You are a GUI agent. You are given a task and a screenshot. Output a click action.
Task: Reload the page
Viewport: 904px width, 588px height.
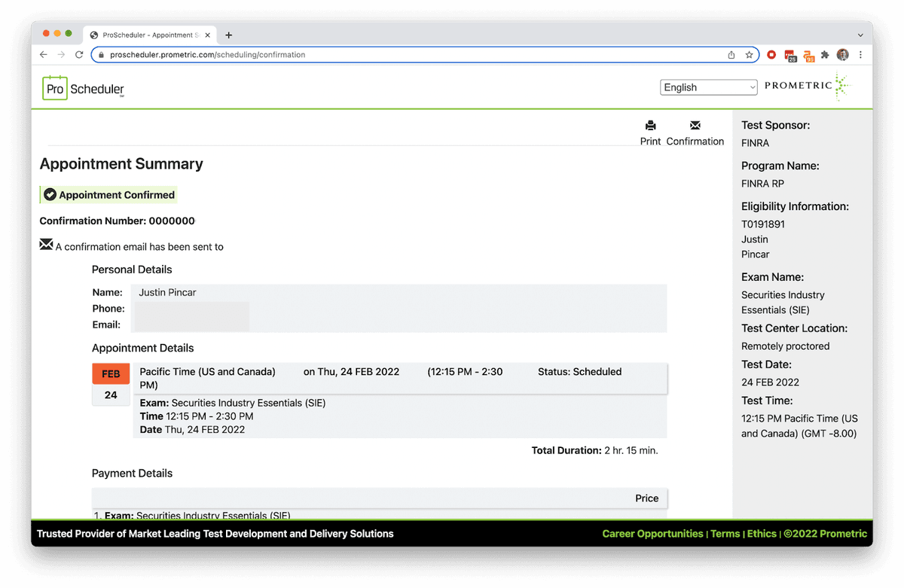(79, 55)
